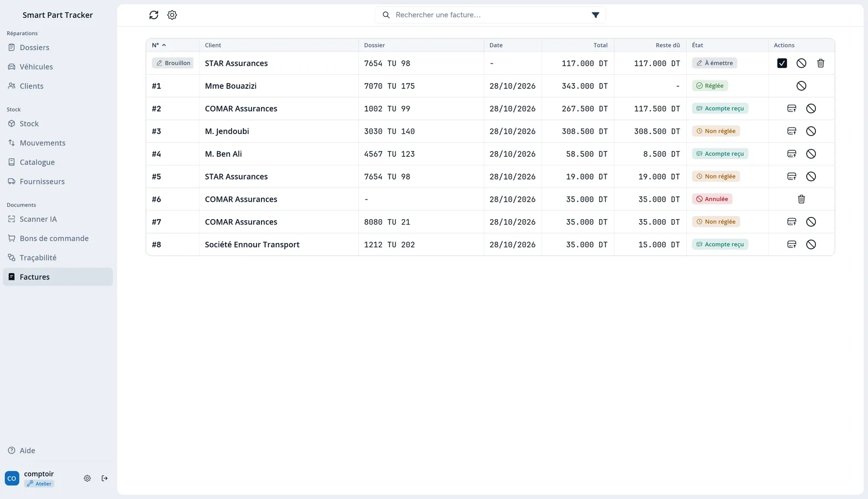Image resolution: width=868 pixels, height=499 pixels.
Task: Record a payment for invoice #2
Action: [792, 108]
